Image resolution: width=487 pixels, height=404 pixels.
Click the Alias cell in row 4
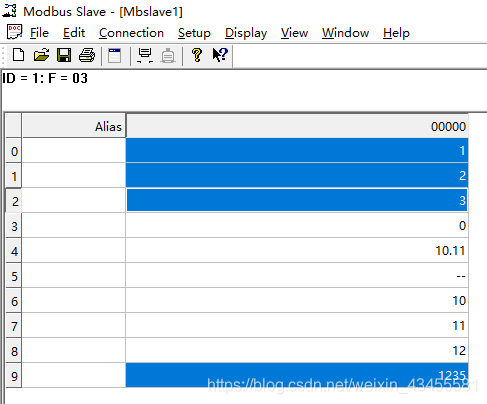74,250
